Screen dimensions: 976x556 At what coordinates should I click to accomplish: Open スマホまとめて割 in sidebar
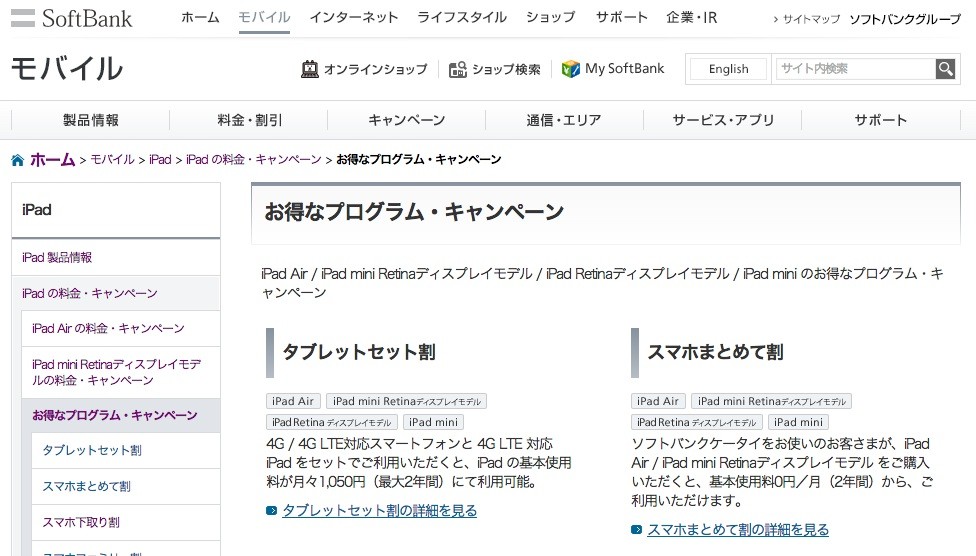[x=126, y=487]
